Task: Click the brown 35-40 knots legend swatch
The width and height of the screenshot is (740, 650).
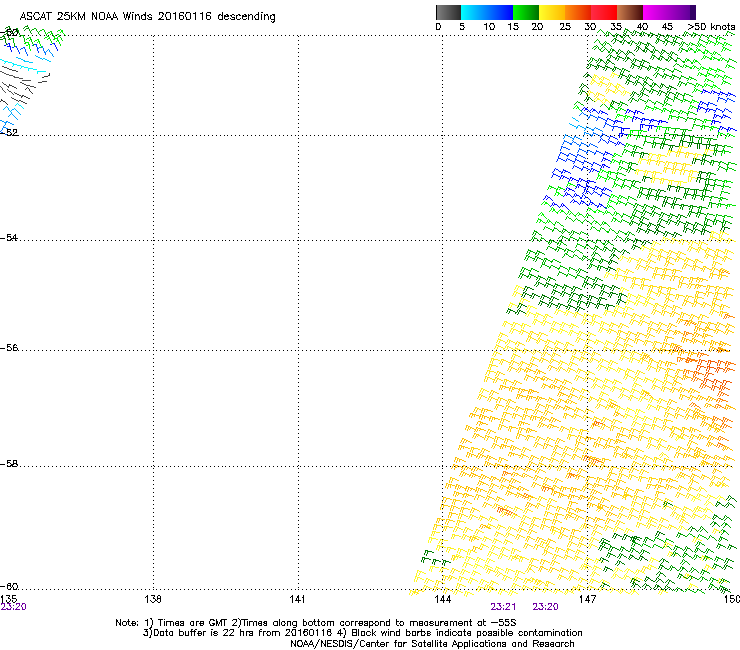Action: [x=630, y=12]
